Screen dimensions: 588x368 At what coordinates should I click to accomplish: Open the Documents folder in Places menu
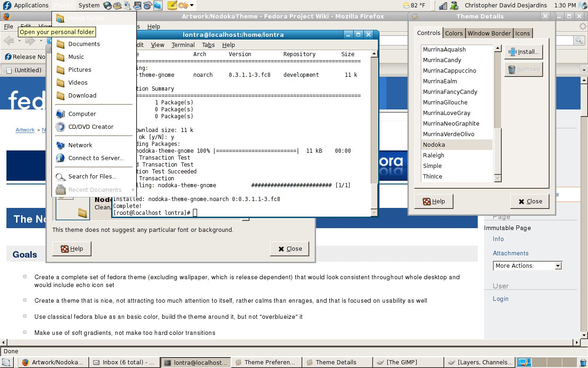94,44
